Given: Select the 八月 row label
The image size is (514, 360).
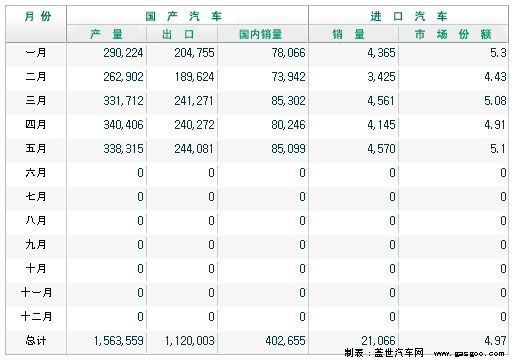Looking at the screenshot, I should tap(36, 221).
